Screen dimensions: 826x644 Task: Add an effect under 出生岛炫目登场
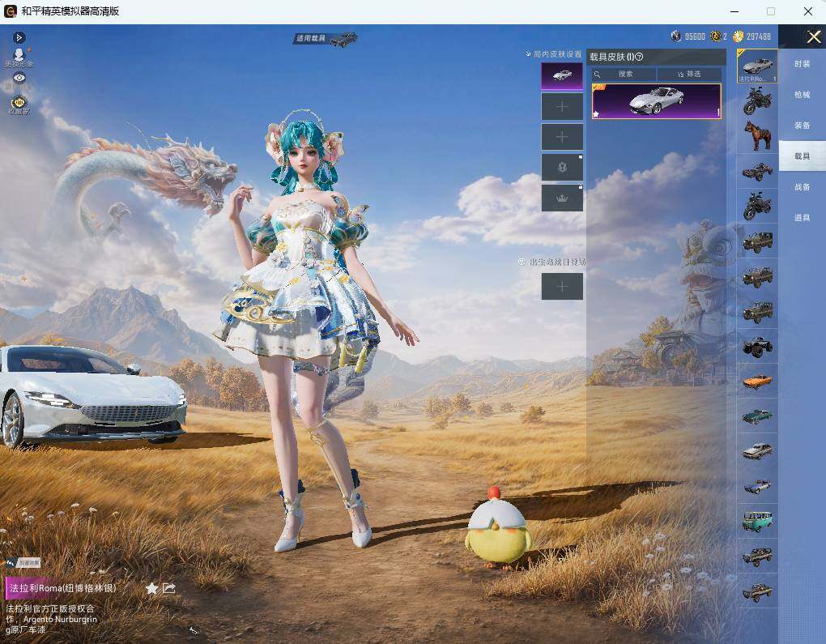point(562,286)
